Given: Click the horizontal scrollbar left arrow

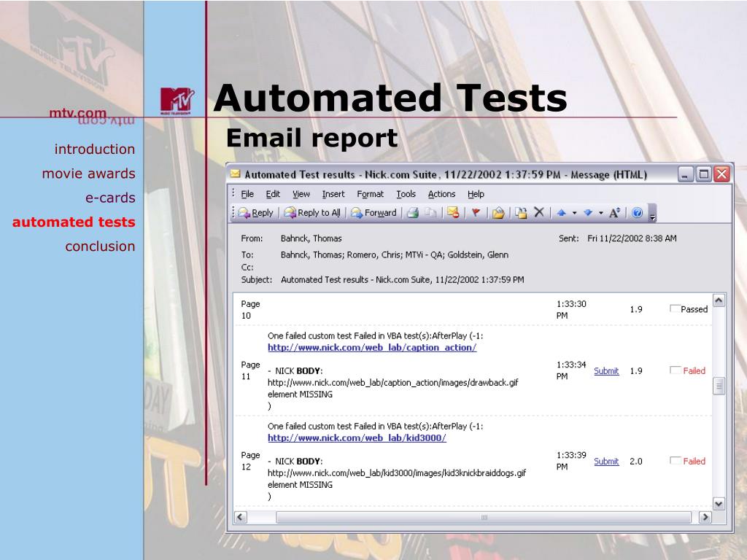Looking at the screenshot, I should pyautogui.click(x=241, y=517).
